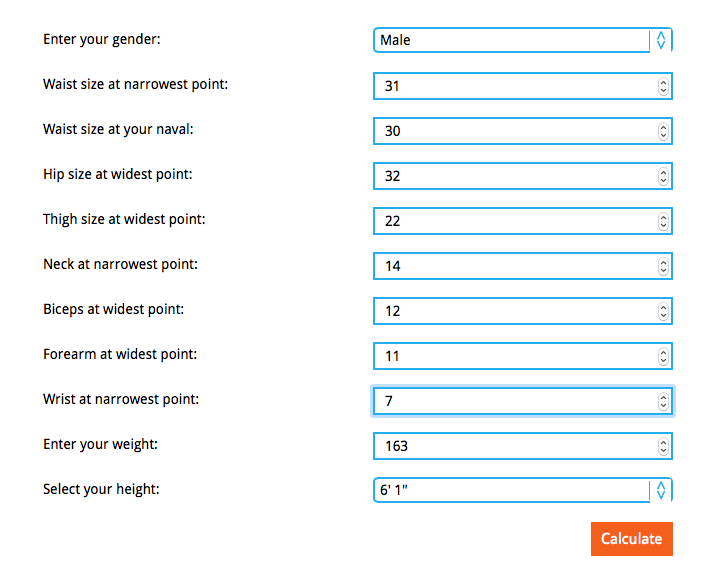Click the stepper arrows on hip size field
703x573 pixels.
pos(662,176)
